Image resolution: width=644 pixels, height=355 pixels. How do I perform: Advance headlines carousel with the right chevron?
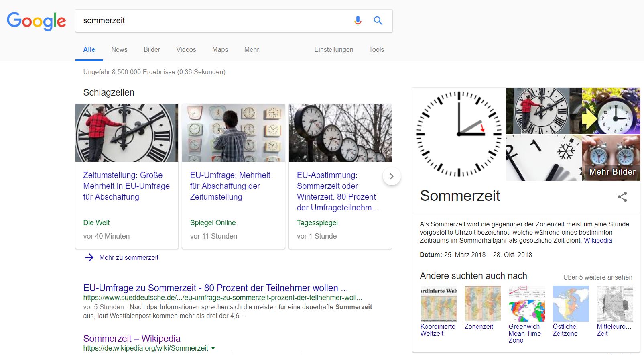pos(392,176)
